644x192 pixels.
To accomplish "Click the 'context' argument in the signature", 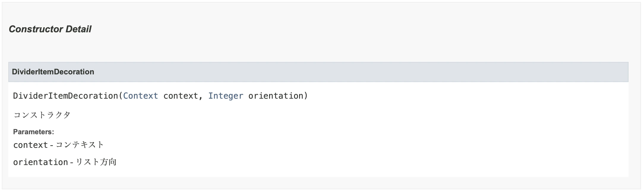I will 181,96.
